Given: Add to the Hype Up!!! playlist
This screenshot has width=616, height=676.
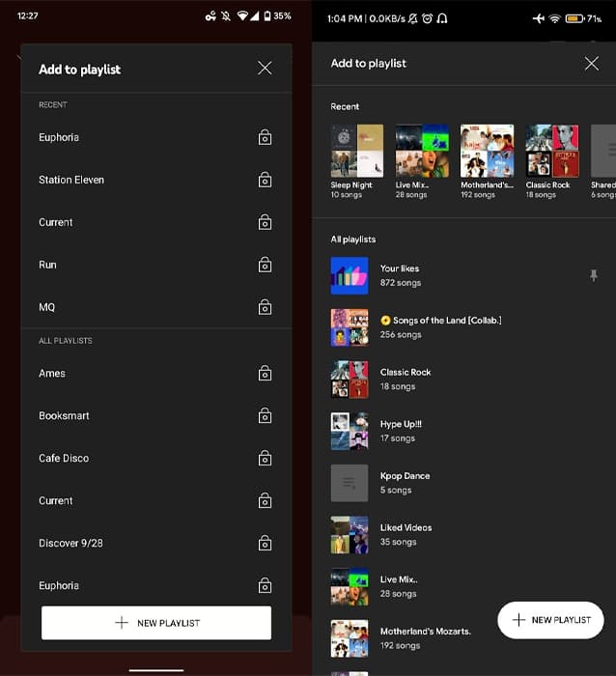Looking at the screenshot, I should pos(400,431).
